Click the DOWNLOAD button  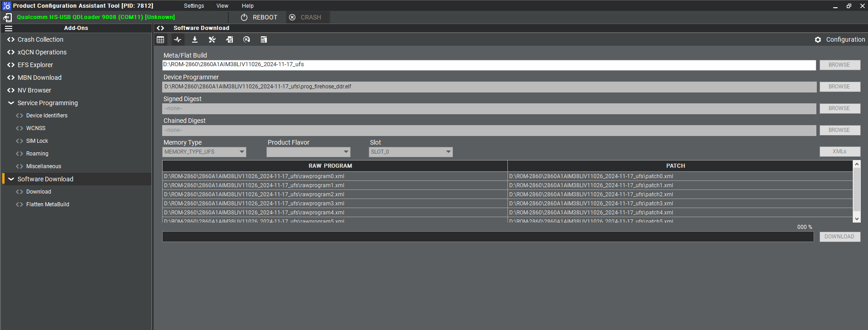click(x=839, y=237)
